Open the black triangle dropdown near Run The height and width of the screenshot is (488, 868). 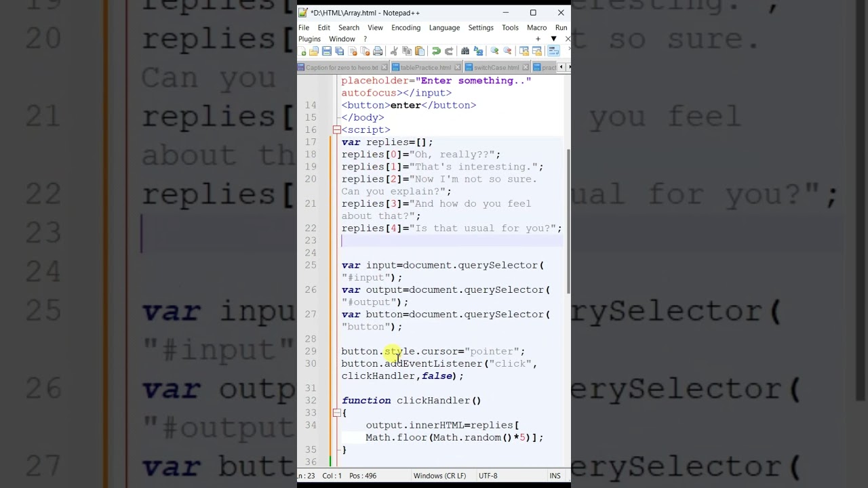point(553,39)
